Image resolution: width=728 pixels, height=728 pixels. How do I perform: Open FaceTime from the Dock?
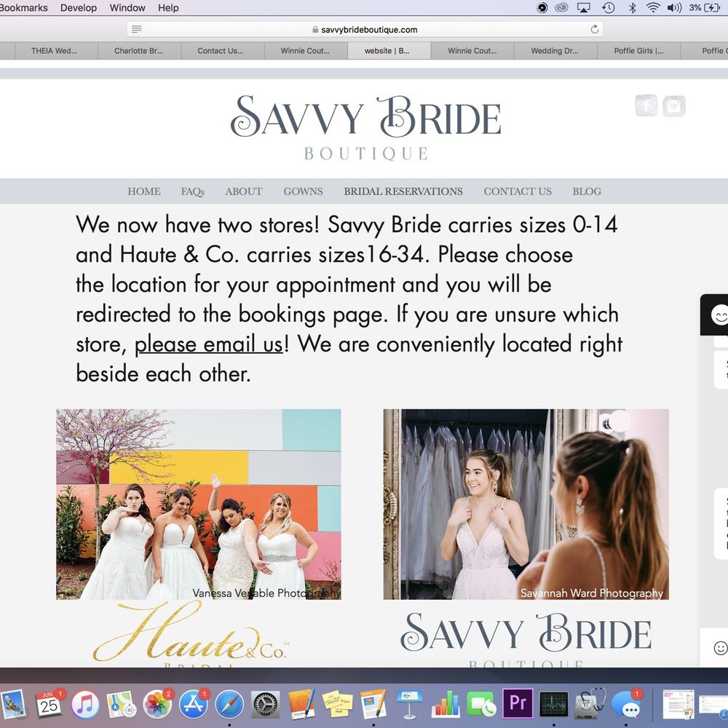tap(481, 704)
